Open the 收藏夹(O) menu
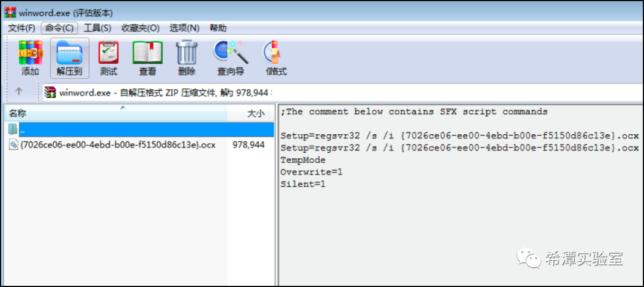 tap(141, 28)
